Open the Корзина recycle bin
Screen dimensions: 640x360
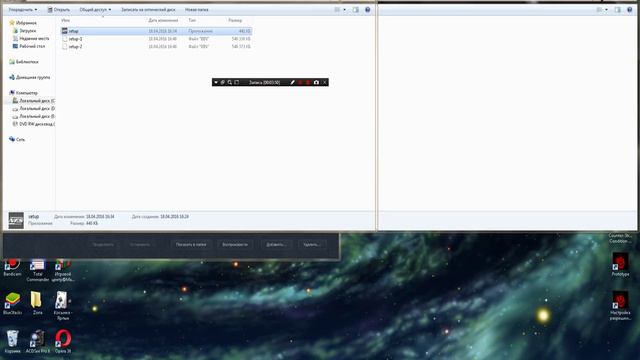[x=12, y=342]
